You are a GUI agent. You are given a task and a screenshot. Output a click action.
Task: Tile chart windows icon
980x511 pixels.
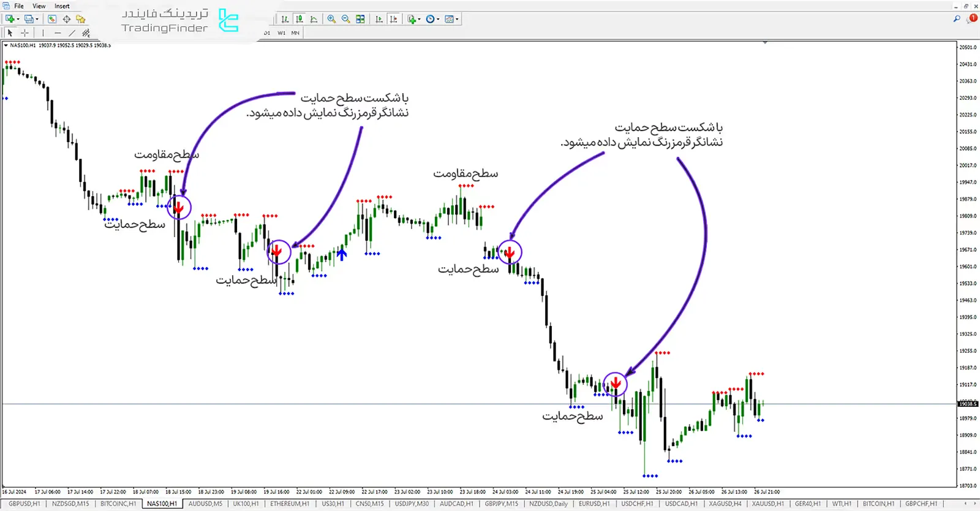click(x=360, y=19)
